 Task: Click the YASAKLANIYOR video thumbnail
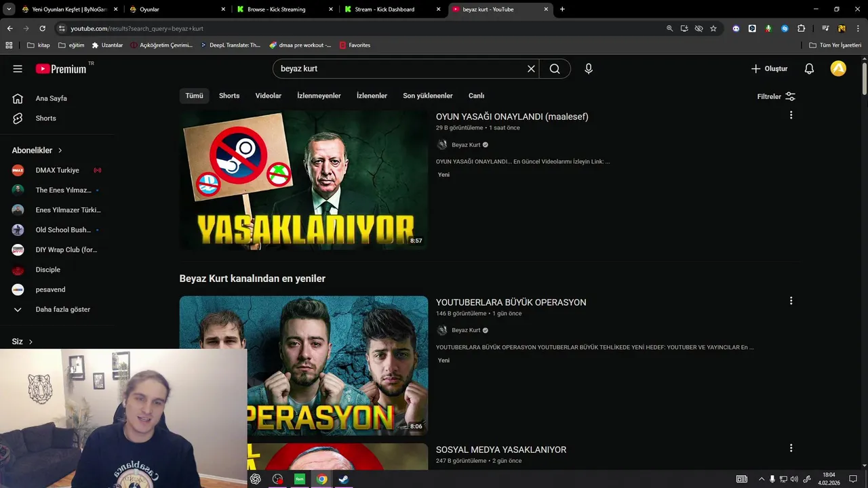click(x=304, y=180)
